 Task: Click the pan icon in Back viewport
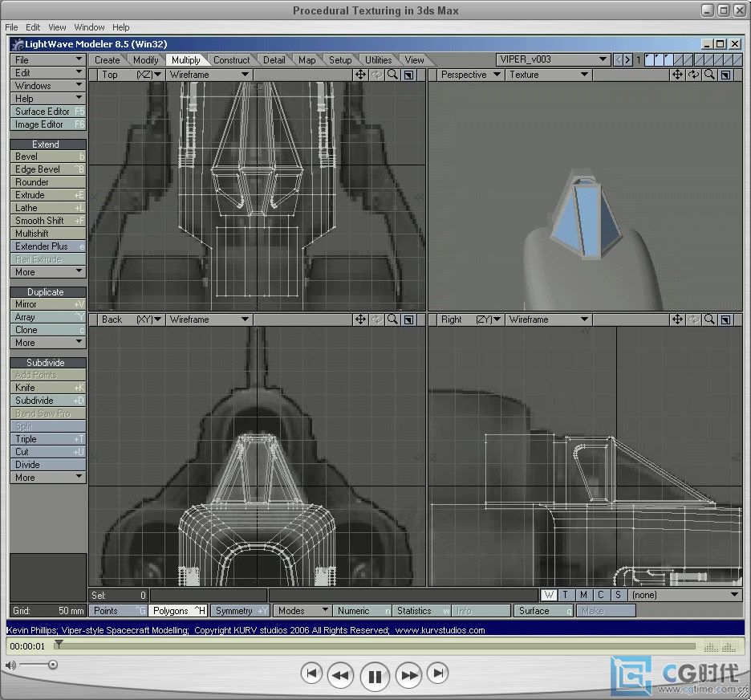coord(360,319)
